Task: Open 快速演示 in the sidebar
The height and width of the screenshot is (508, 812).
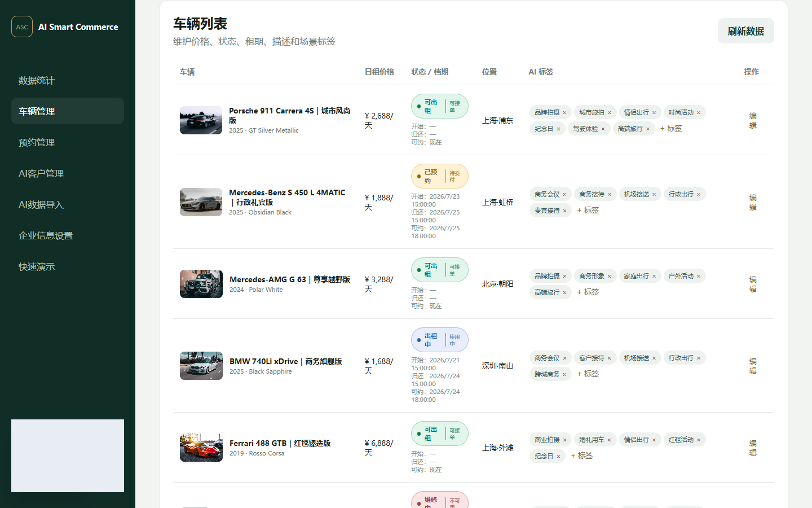Action: [x=68, y=266]
